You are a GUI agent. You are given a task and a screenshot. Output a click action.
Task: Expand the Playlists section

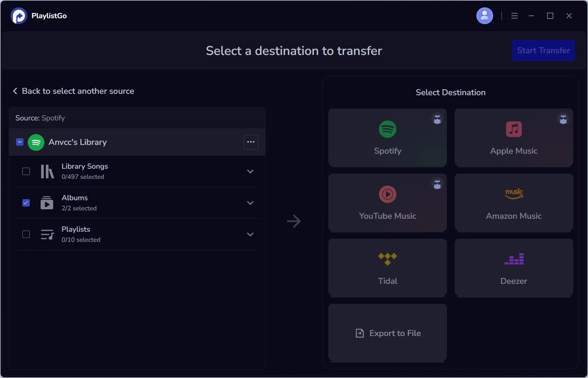250,234
